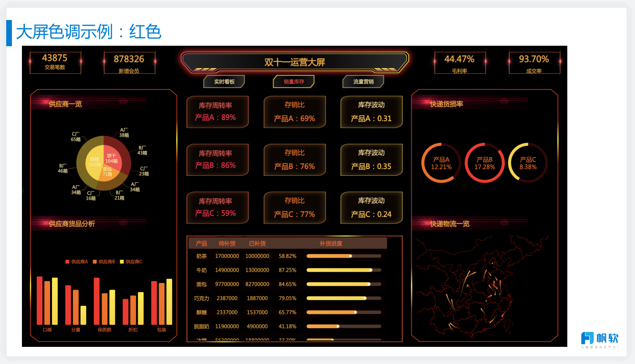Screen dimensions: 635x364
Task: Select the 产品C 8.38% donut gauge
Action: tap(528, 163)
